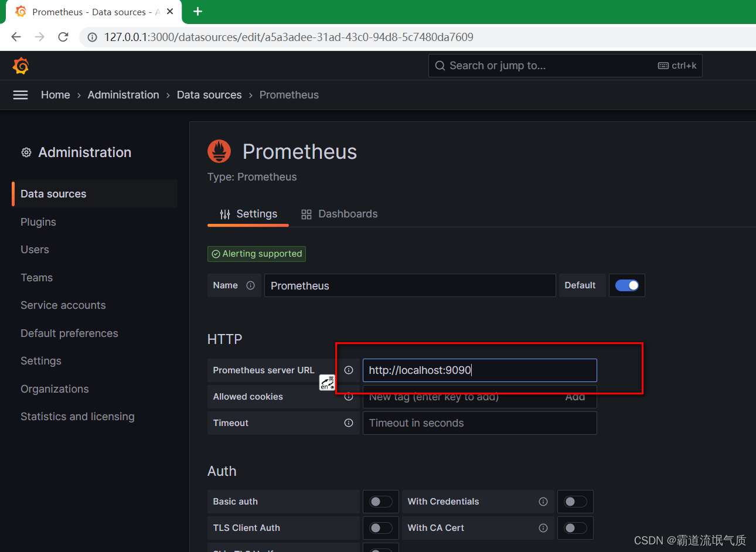This screenshot has width=756, height=552.
Task: Click the 'Type: Prometheus' text
Action: [x=252, y=177]
